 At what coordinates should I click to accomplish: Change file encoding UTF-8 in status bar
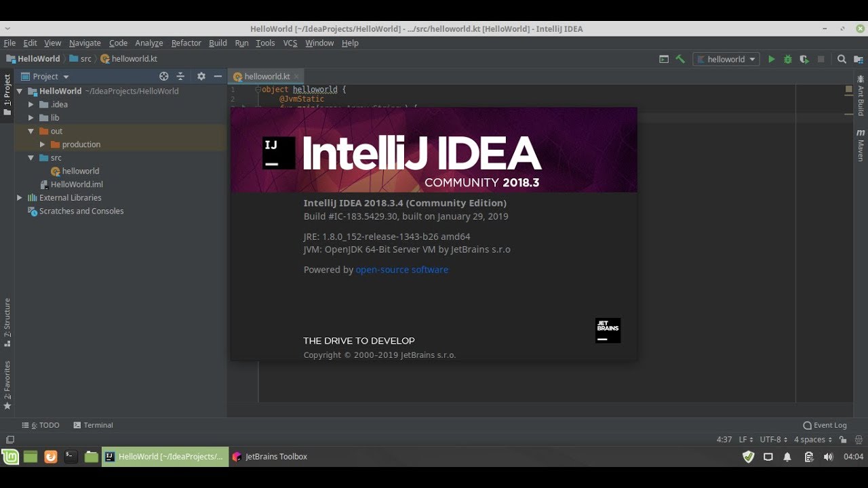[774, 439]
